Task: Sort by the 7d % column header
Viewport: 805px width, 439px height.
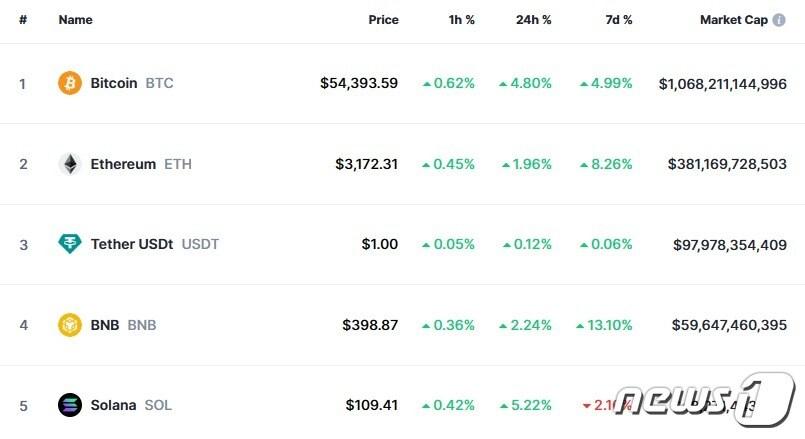Action: coord(617,20)
